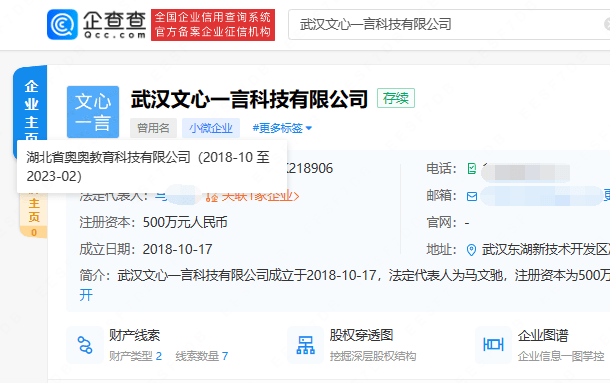The width and height of the screenshot is (610, 383).
Task: Open the 企业图谱 icon
Action: [493, 345]
